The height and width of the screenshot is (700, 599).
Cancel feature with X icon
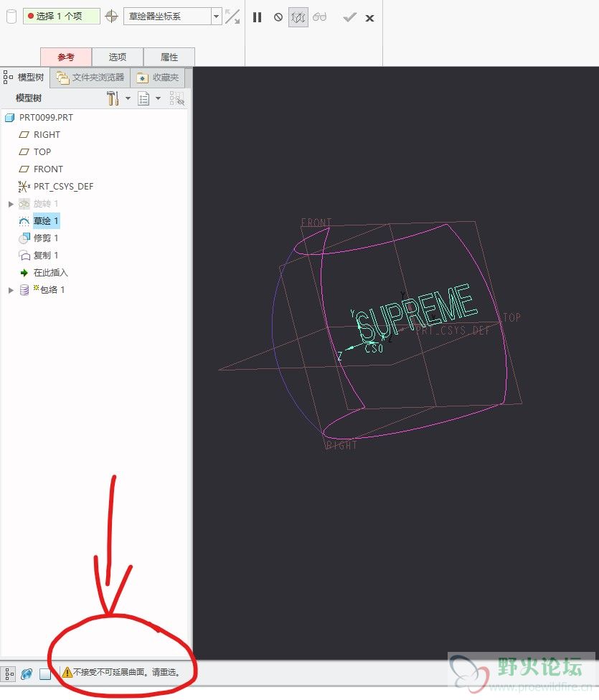coord(369,18)
